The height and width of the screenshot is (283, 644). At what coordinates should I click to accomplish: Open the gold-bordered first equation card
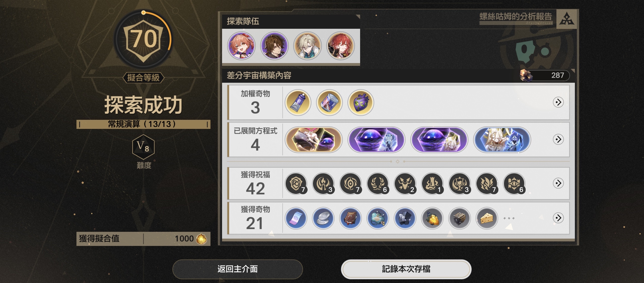point(313,139)
